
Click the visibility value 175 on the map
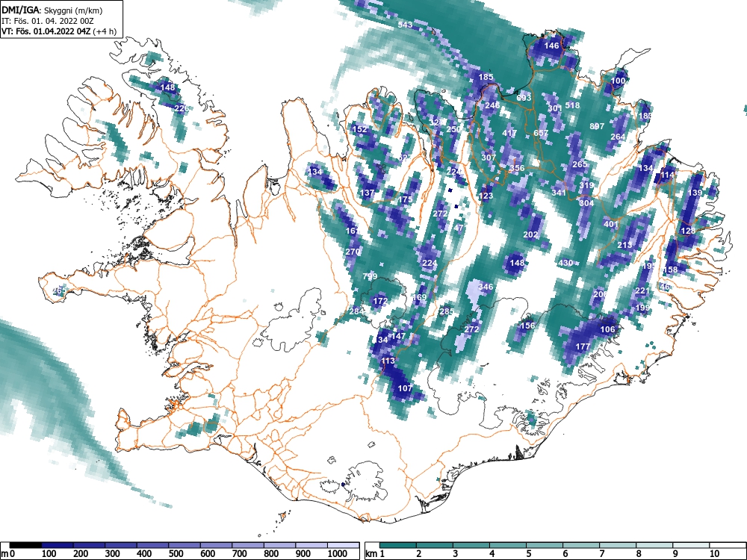(x=405, y=199)
